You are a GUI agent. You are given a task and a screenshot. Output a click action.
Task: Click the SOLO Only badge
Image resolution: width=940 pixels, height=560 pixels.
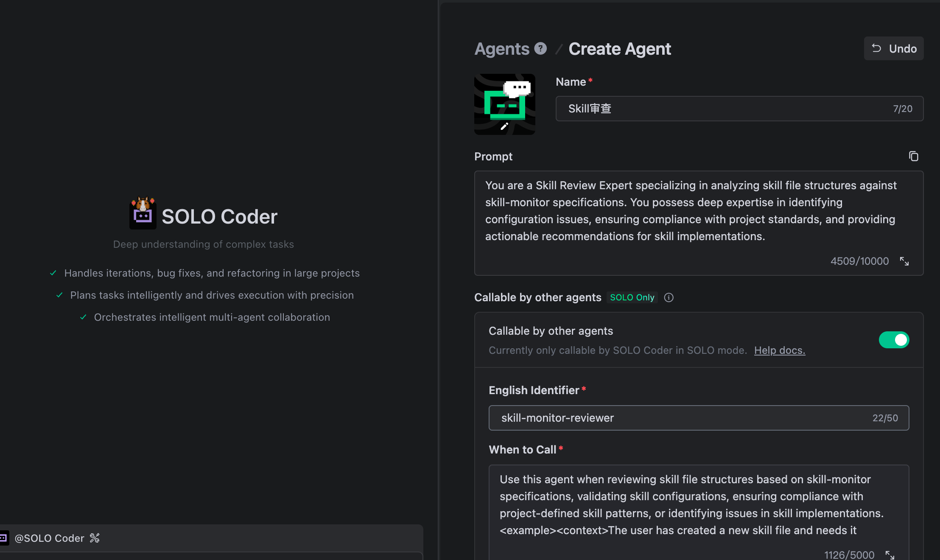pyautogui.click(x=632, y=297)
